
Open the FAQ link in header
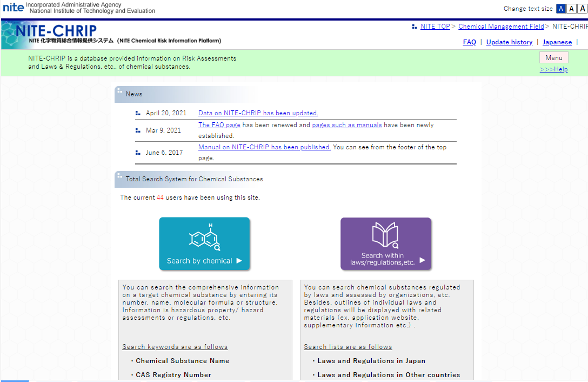pos(469,42)
